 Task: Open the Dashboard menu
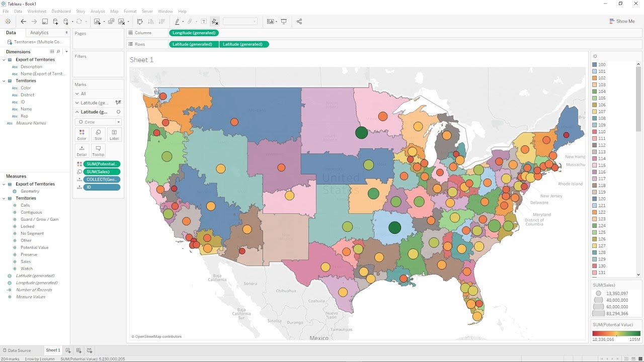[x=61, y=11]
